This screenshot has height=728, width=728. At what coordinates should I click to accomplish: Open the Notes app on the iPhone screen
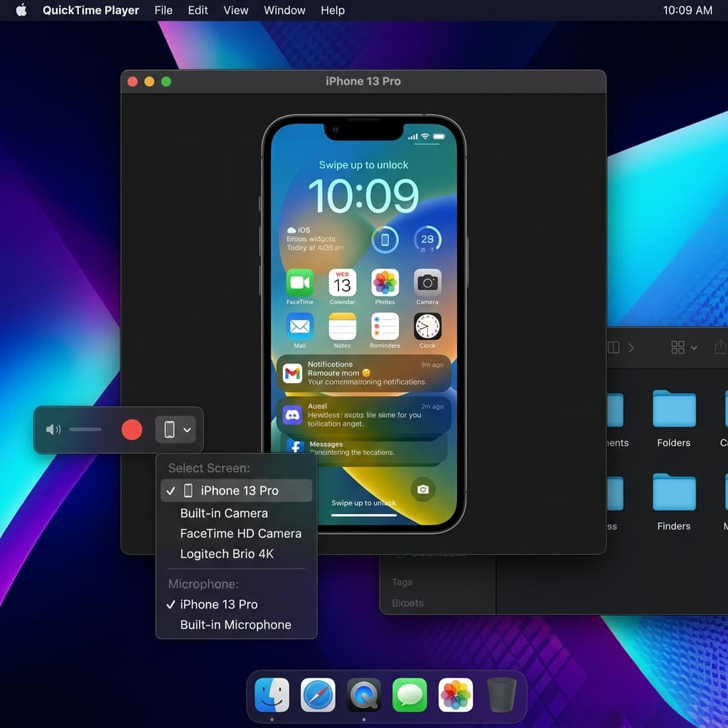342,326
